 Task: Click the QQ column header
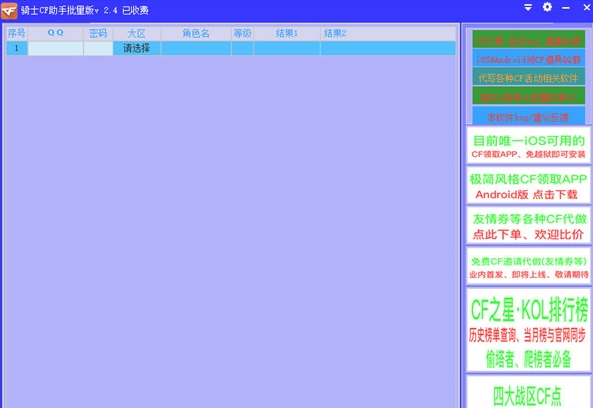tap(56, 33)
